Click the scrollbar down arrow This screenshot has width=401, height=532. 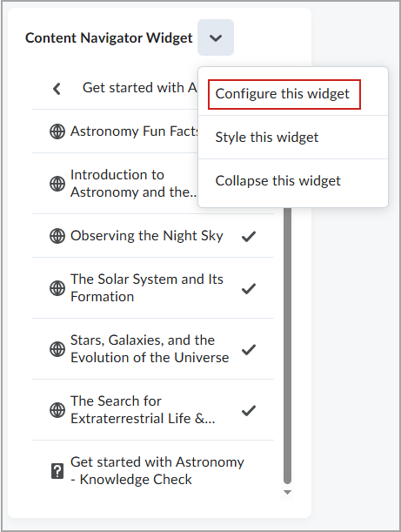pos(287,492)
